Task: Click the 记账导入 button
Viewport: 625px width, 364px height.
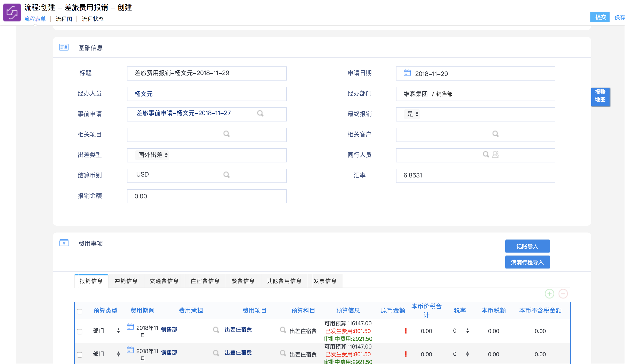Action: click(527, 246)
